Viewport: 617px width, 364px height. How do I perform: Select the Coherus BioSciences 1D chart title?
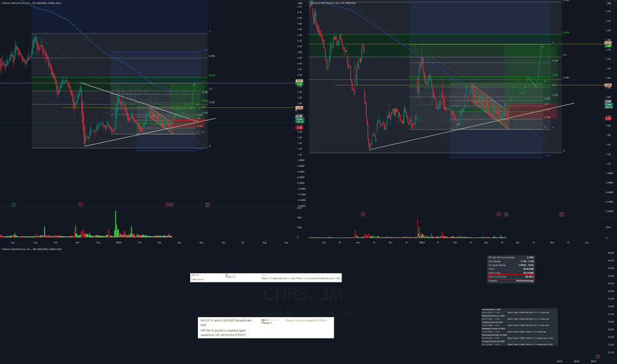[x=31, y=3]
